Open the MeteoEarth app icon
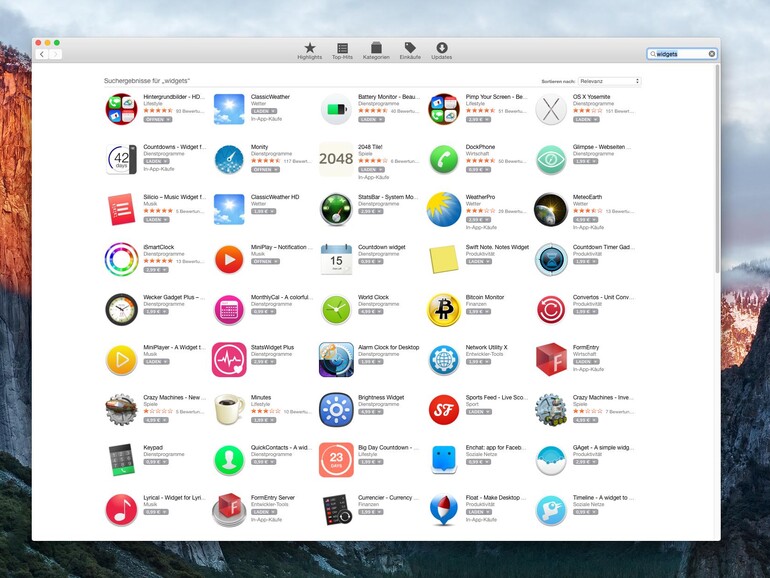 [551, 209]
